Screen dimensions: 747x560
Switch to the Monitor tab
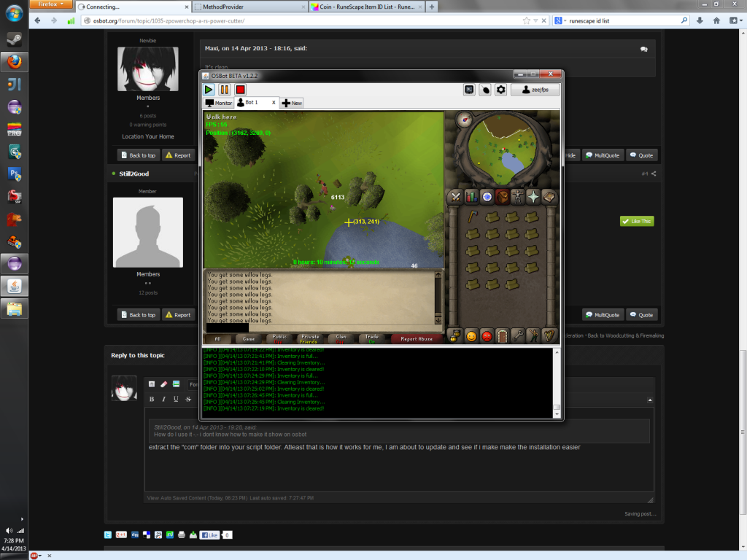[219, 103]
